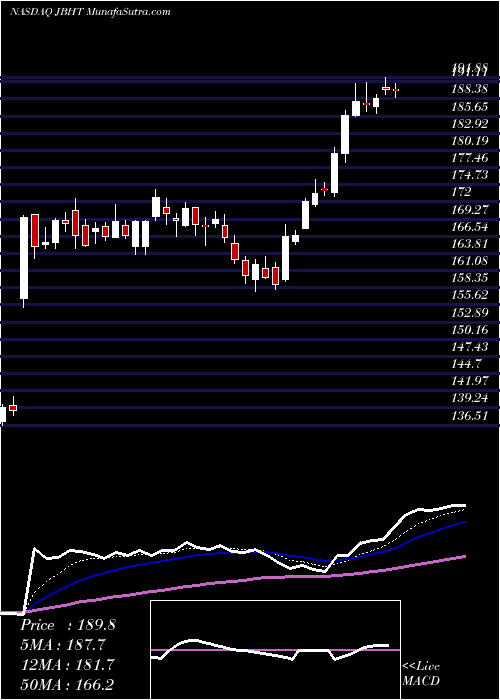Click the 139.24 price label

(469, 398)
